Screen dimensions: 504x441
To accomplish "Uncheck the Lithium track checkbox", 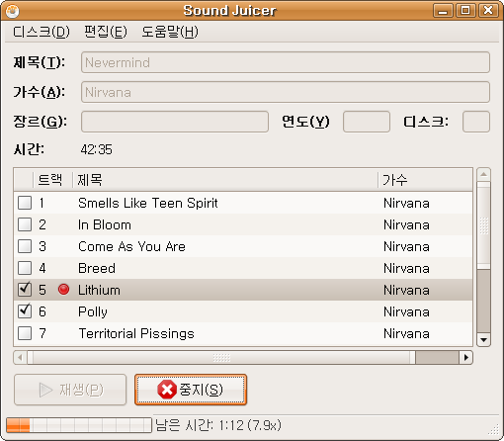I will pyautogui.click(x=25, y=290).
